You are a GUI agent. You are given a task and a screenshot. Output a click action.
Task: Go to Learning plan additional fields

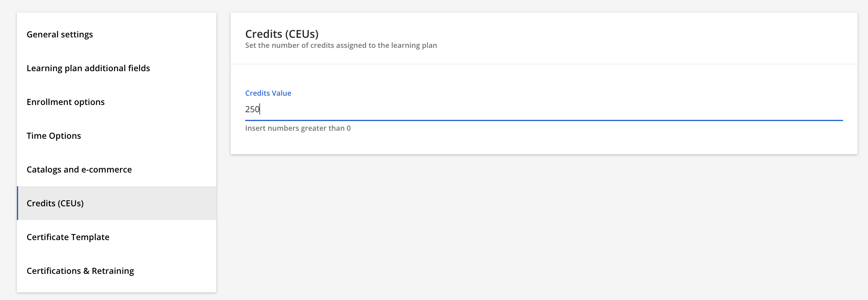pos(116,68)
